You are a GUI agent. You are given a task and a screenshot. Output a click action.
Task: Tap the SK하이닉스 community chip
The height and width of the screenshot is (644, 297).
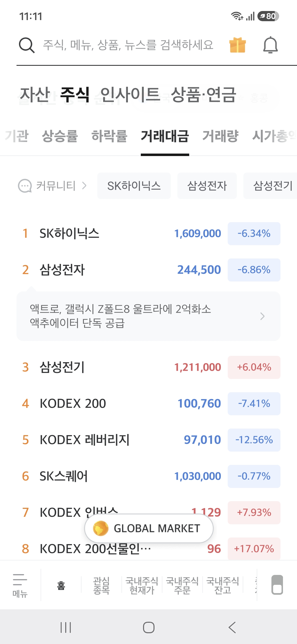click(x=134, y=186)
